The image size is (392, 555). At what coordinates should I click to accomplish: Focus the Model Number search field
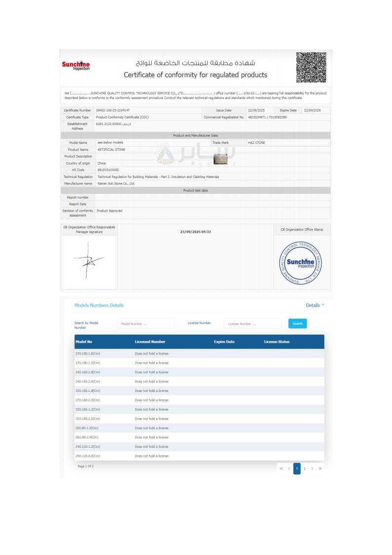pos(146,324)
